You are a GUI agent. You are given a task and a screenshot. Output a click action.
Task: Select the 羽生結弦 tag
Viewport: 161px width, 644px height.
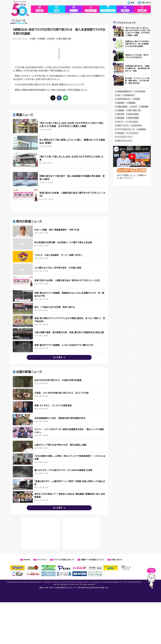[x=119, y=133]
